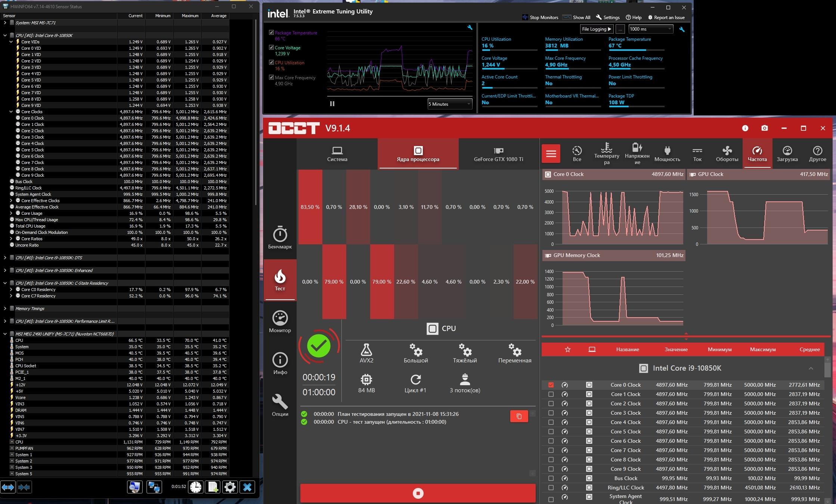The height and width of the screenshot is (504, 836).
Task: Open the OCCT Monitor section
Action: 280,321
